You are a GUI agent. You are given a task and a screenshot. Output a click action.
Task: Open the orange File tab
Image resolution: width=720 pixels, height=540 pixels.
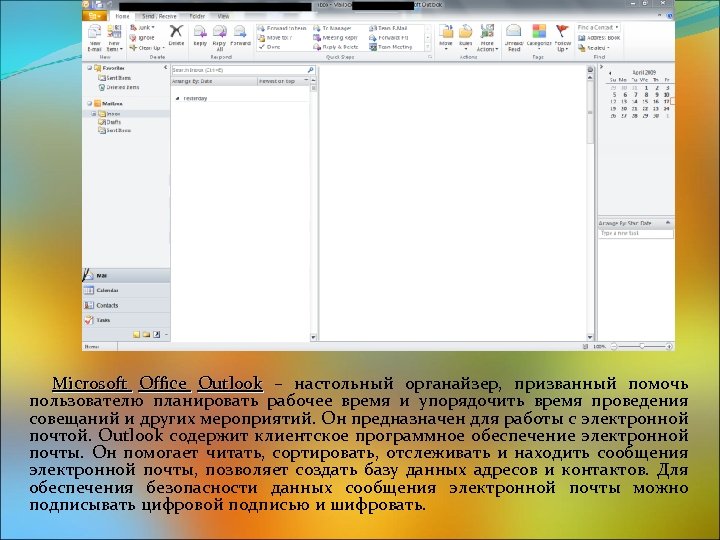(95, 16)
